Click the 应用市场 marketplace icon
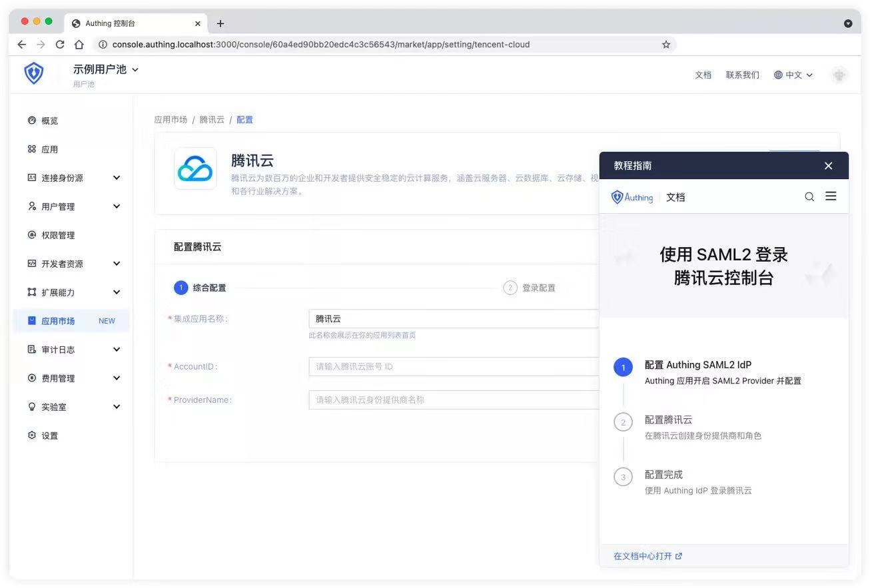 [x=31, y=321]
